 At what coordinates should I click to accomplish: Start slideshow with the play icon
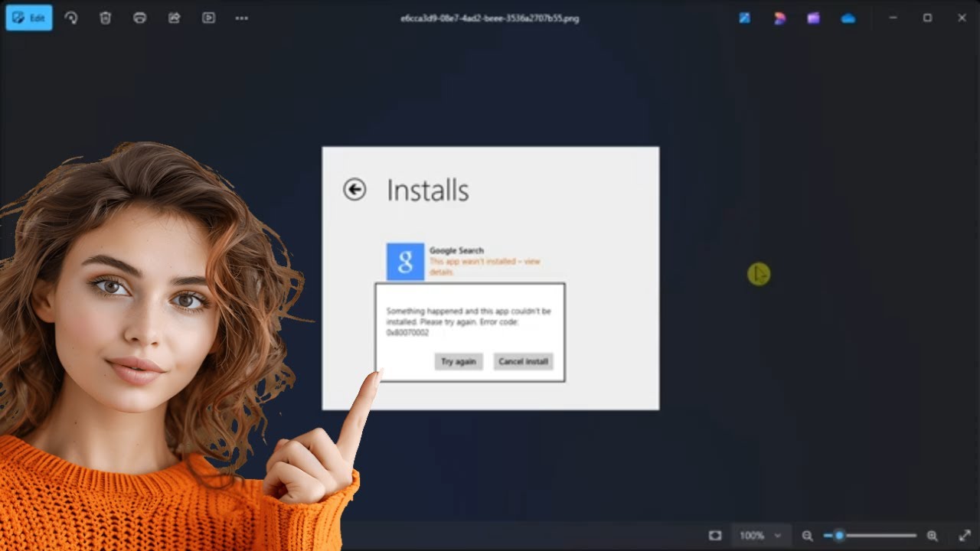tap(208, 18)
